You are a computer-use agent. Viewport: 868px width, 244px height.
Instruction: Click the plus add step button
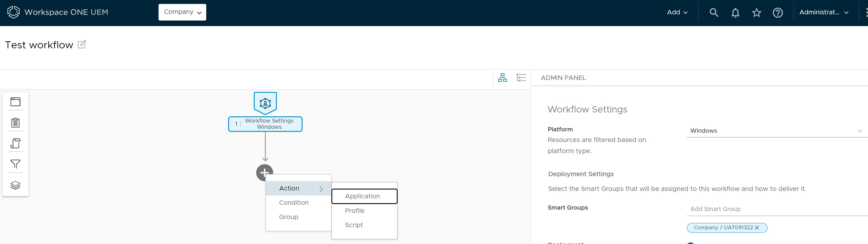(265, 172)
